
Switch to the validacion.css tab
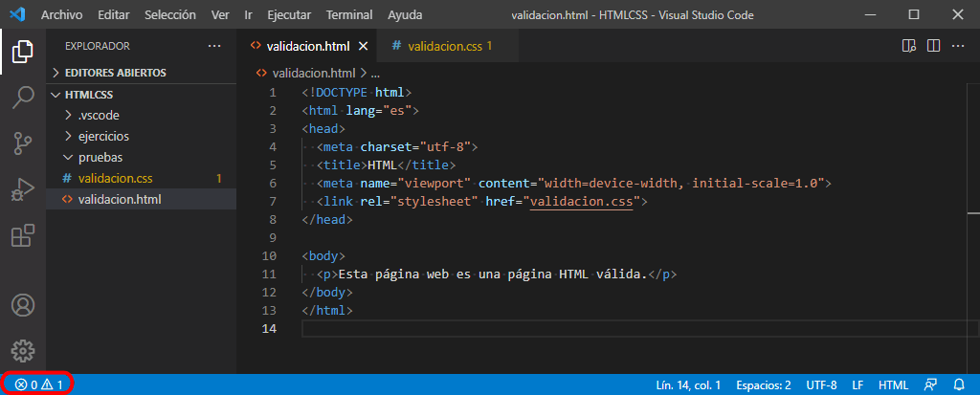point(442,46)
